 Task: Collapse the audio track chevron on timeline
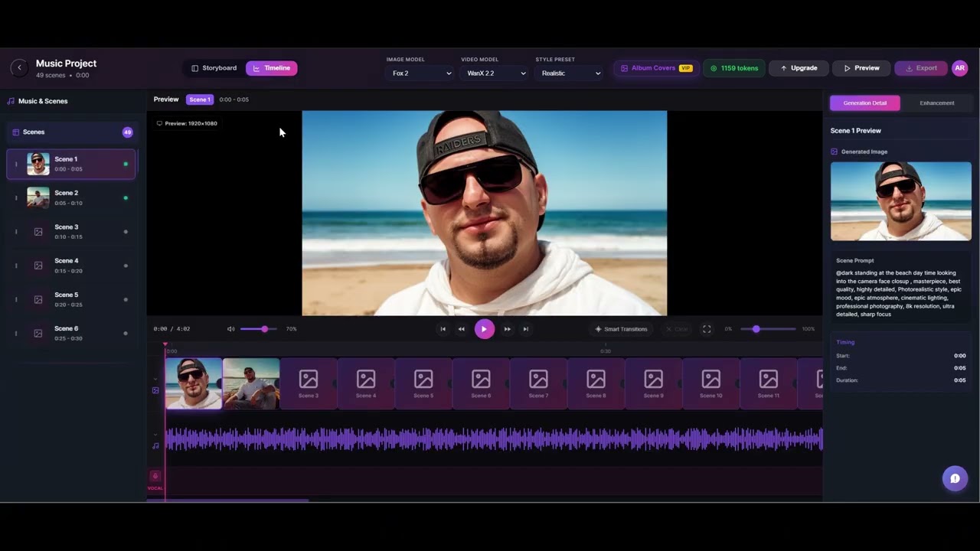tap(155, 435)
